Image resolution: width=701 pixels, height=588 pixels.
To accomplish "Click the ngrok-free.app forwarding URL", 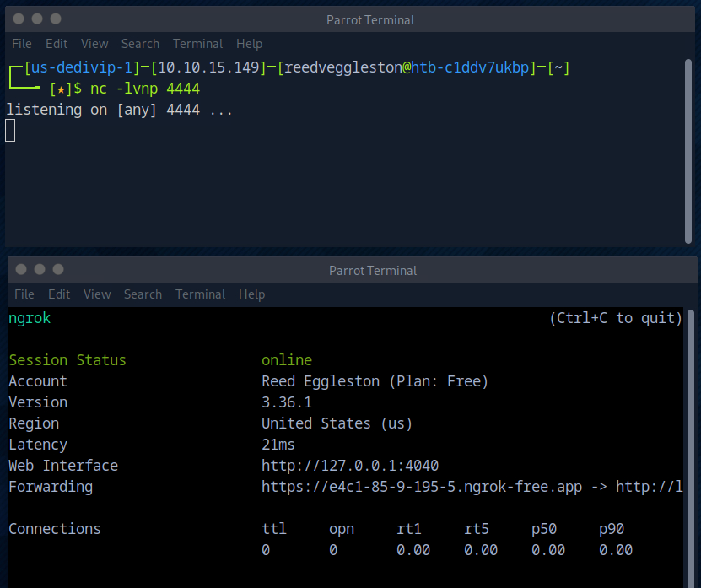I will coord(422,487).
